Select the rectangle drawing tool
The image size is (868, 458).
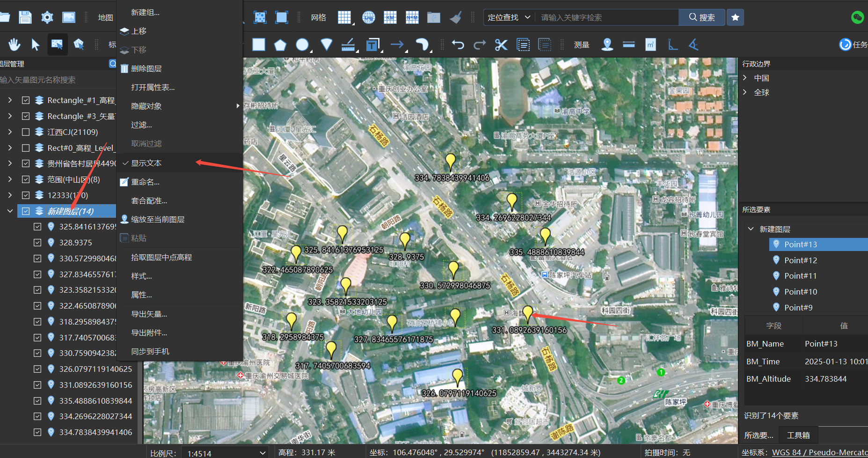pos(258,44)
